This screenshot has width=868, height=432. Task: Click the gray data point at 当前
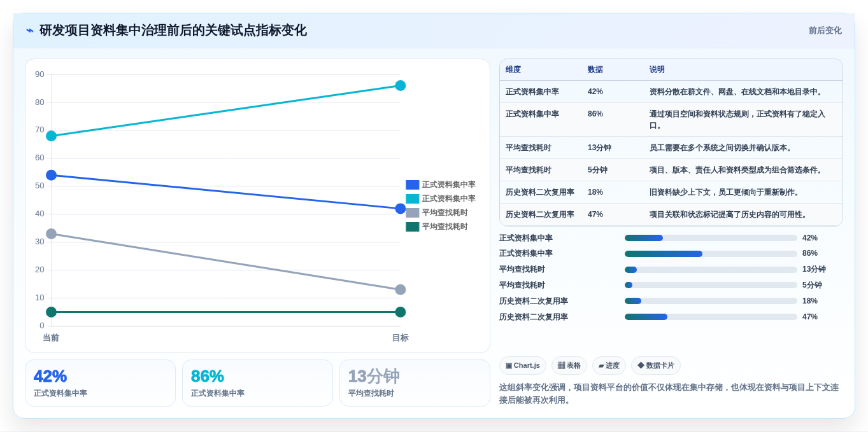pyautogui.click(x=52, y=234)
